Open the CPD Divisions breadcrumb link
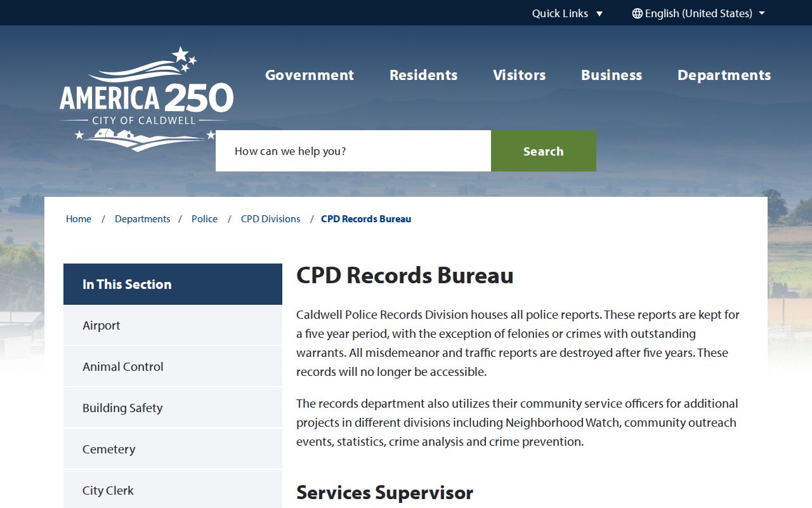The height and width of the screenshot is (508, 812). click(x=270, y=218)
